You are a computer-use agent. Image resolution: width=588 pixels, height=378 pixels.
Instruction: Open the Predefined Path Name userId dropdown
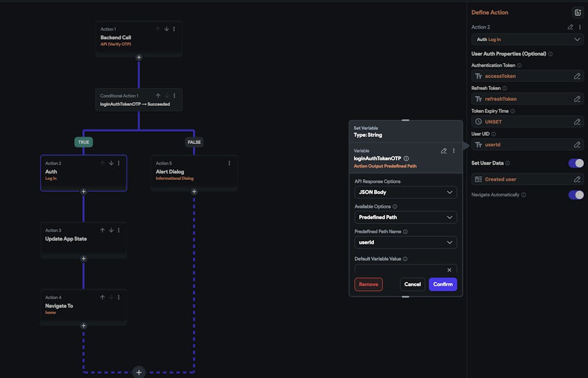(405, 242)
